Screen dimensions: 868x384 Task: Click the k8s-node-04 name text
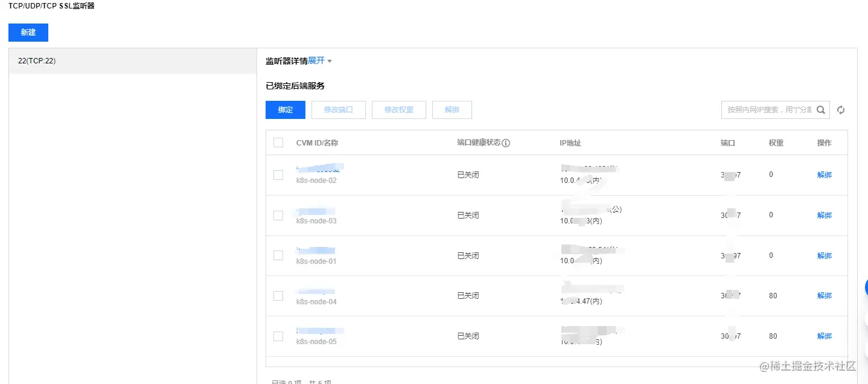tap(316, 302)
